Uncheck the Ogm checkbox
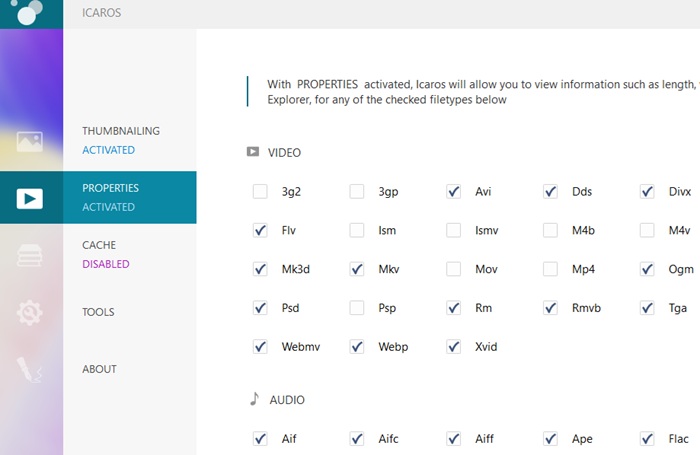The height and width of the screenshot is (455, 700). pos(647,269)
